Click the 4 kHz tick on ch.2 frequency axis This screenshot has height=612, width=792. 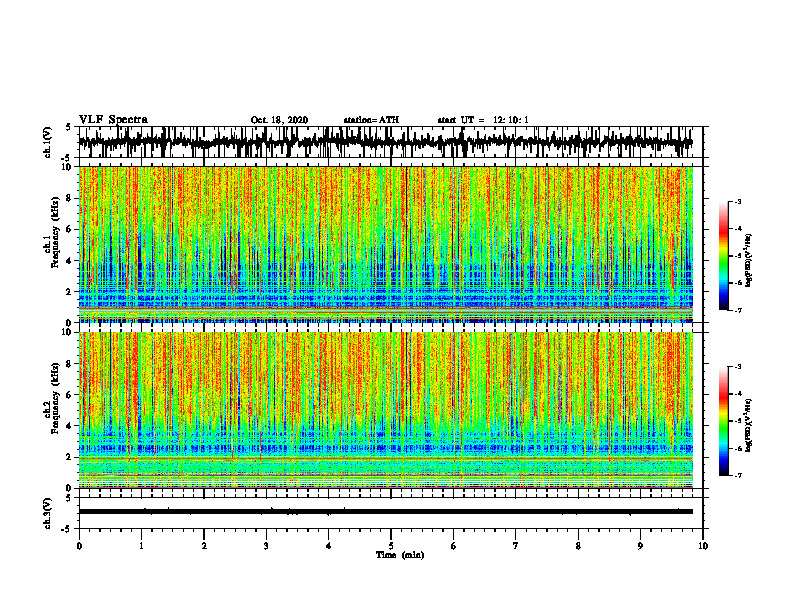click(69, 426)
